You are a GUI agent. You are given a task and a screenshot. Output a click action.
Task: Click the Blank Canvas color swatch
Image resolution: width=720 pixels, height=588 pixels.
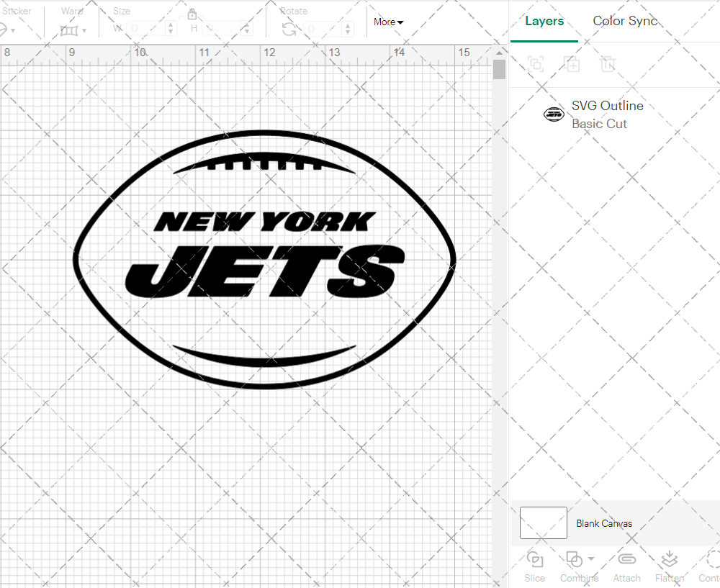pyautogui.click(x=543, y=523)
